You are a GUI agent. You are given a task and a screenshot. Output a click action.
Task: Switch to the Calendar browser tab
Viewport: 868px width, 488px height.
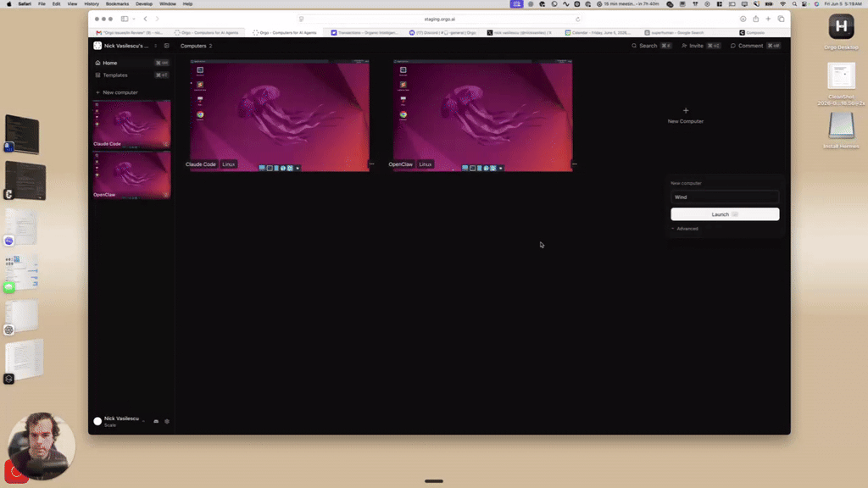(x=599, y=33)
